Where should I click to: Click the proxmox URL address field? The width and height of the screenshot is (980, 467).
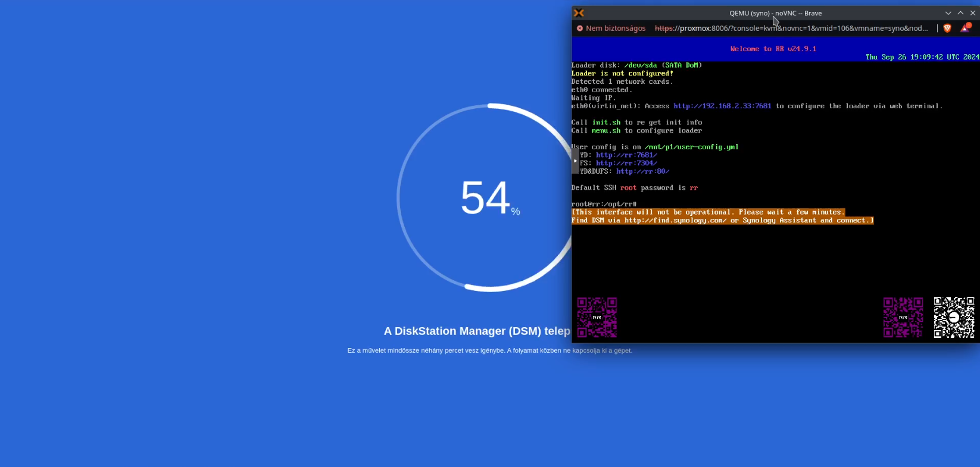(791, 28)
